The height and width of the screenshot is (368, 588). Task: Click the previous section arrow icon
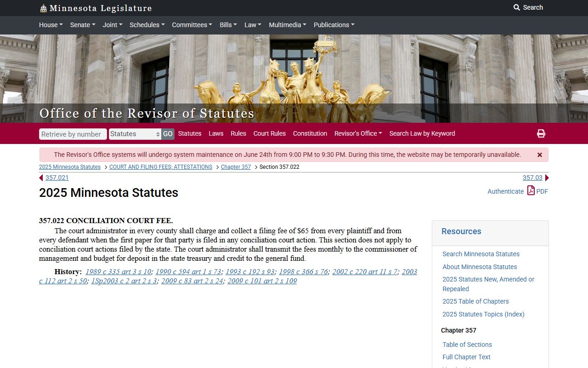(x=41, y=178)
